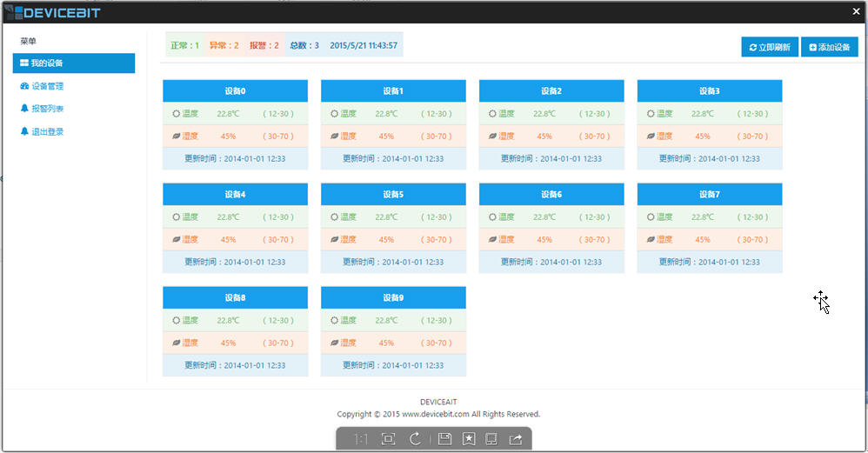Open 我的设备 in the sidebar menu
Image resolution: width=868 pixels, height=453 pixels.
point(74,63)
